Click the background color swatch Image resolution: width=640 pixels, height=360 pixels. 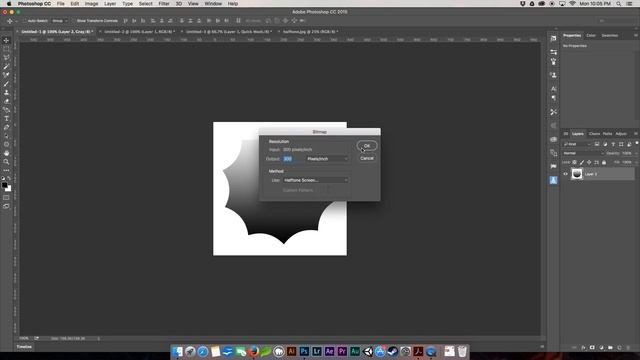click(8, 189)
